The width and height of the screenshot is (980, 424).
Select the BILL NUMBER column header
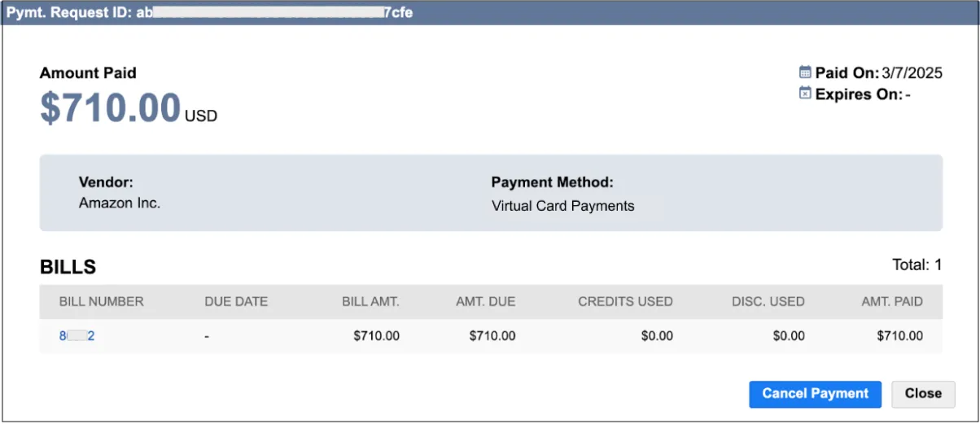click(102, 301)
